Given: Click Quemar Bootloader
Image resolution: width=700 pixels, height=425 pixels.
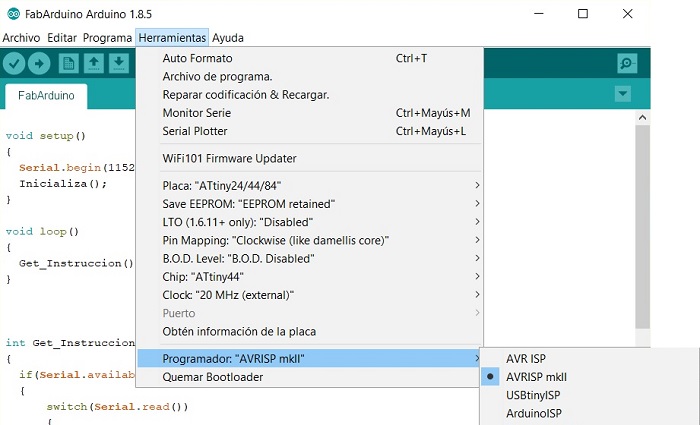Looking at the screenshot, I should coord(213,377).
